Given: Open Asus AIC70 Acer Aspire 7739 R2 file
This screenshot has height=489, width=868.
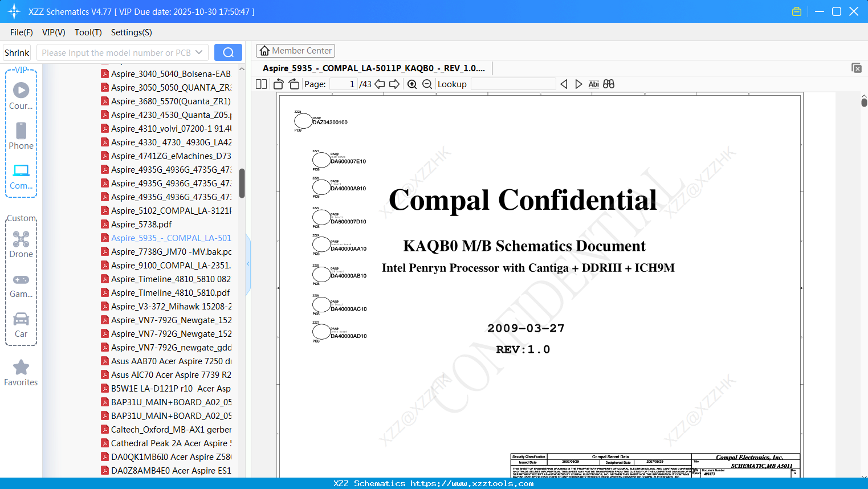Looking at the screenshot, I should click(166, 374).
